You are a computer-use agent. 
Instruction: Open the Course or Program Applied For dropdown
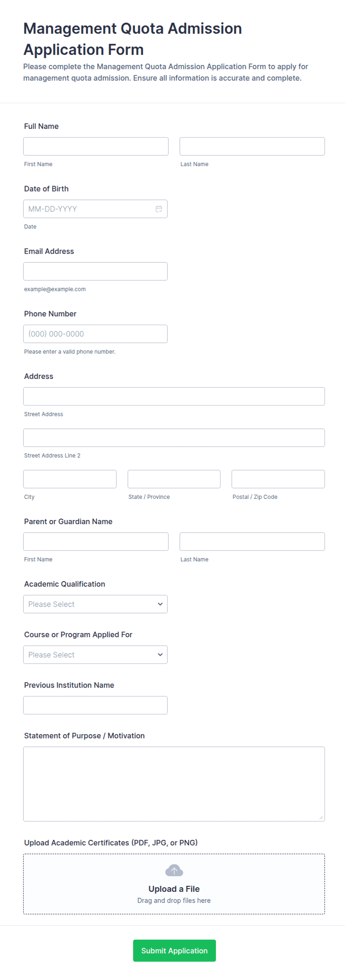coord(95,655)
